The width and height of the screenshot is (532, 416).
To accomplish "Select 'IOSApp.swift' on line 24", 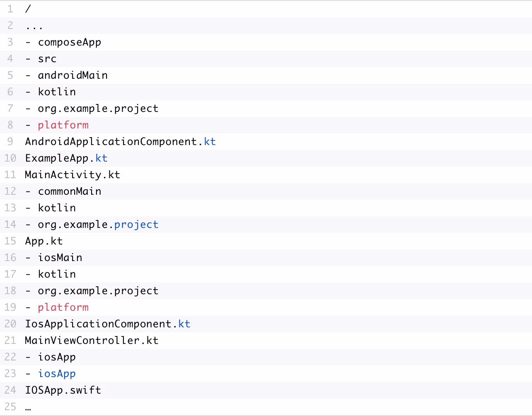I will coord(63,390).
